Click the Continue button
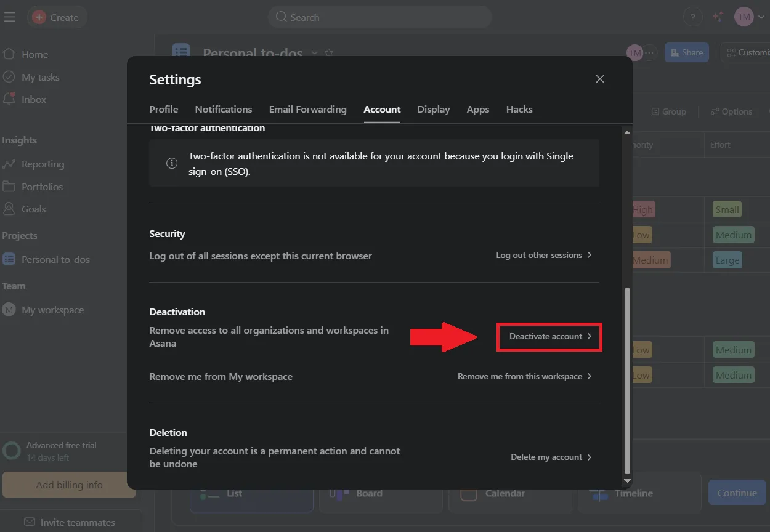The image size is (770, 532). [737, 493]
